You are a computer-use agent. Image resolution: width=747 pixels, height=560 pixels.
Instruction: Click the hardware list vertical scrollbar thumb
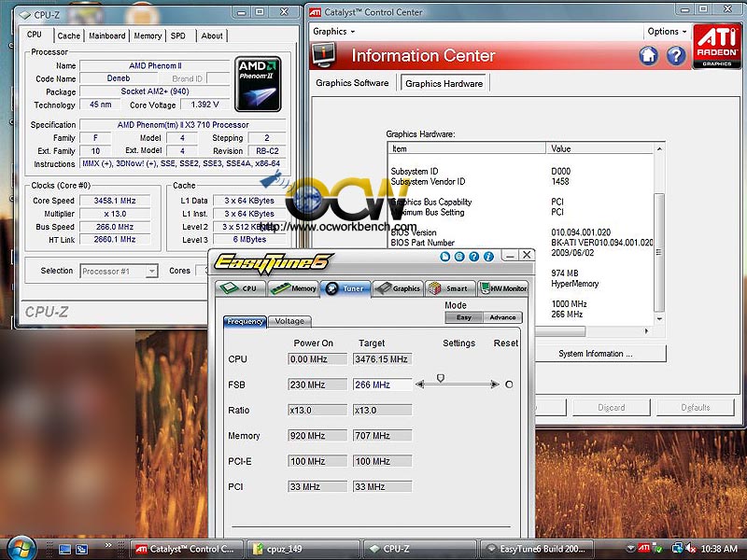tap(659, 252)
